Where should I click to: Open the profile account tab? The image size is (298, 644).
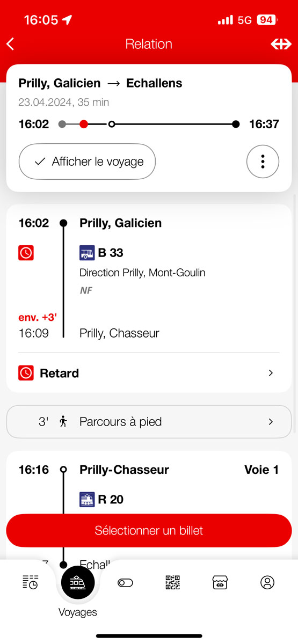point(267,582)
